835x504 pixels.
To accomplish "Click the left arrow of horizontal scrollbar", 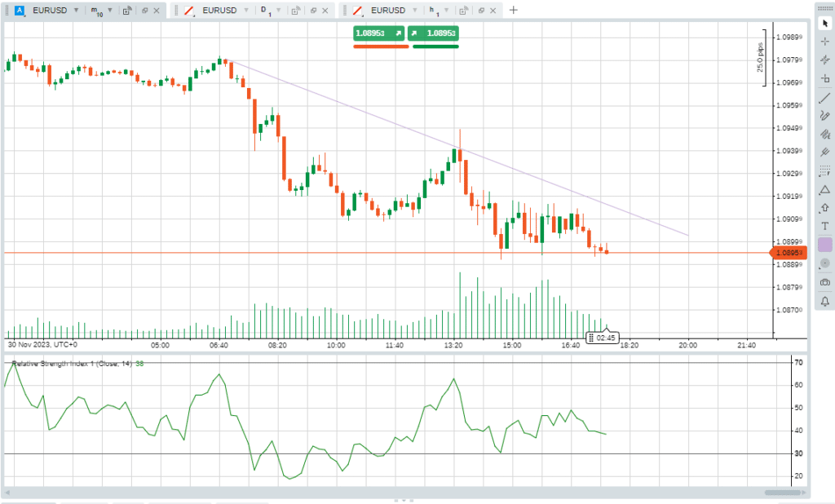I will coord(7,493).
